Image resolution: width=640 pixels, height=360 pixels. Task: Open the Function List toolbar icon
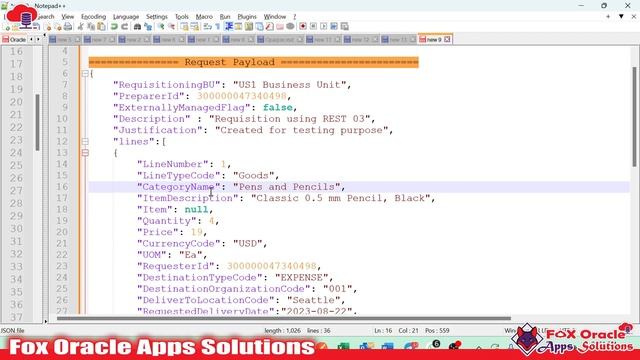[269, 27]
